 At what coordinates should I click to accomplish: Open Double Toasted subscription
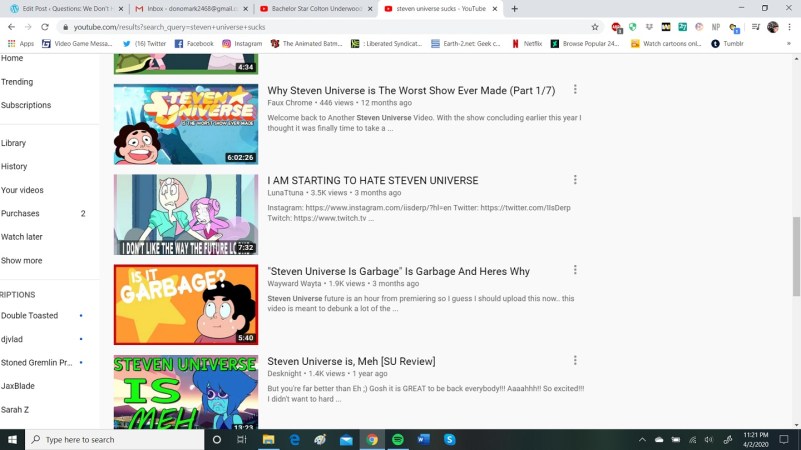coord(30,316)
